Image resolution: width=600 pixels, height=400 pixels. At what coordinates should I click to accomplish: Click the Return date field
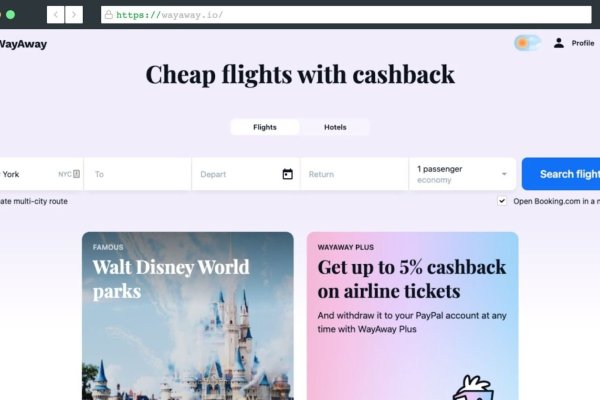pos(354,174)
